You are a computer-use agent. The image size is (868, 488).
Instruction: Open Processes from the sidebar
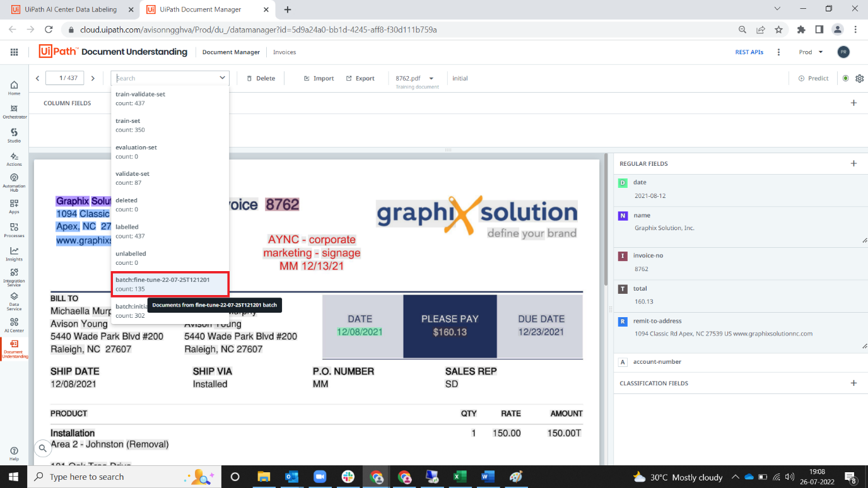pos(14,231)
